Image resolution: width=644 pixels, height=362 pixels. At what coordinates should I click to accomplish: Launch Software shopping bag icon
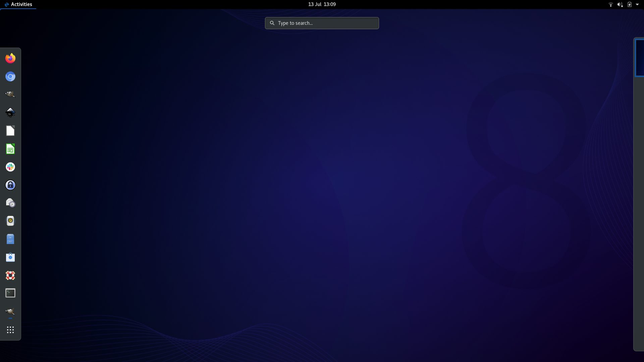pos(10,257)
